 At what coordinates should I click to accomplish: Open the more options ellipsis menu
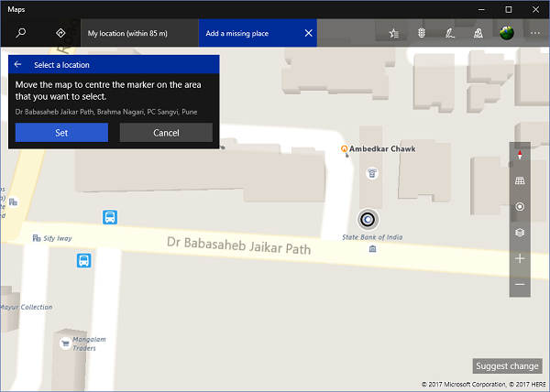[x=535, y=33]
